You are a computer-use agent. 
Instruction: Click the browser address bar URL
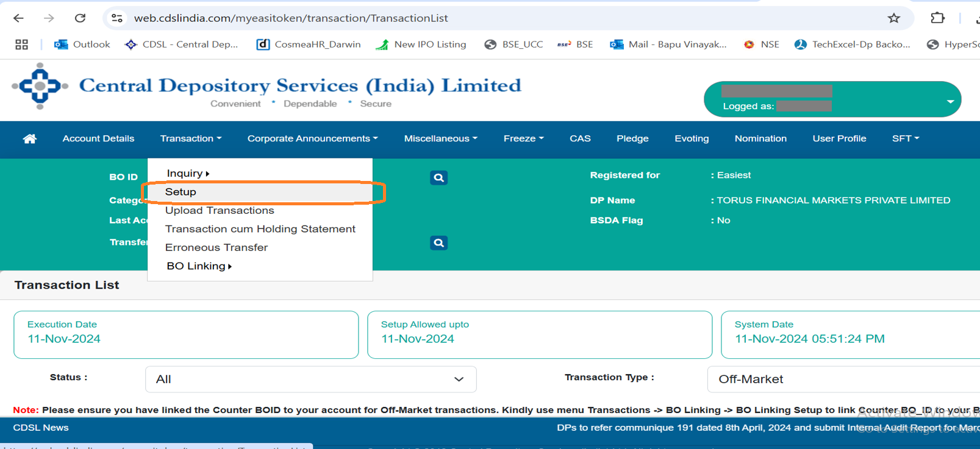click(291, 18)
